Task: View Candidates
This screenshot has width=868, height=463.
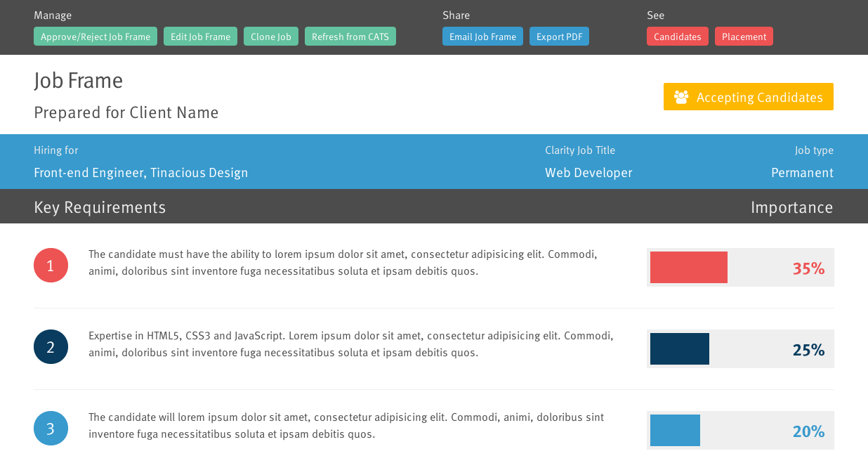Action: (678, 37)
